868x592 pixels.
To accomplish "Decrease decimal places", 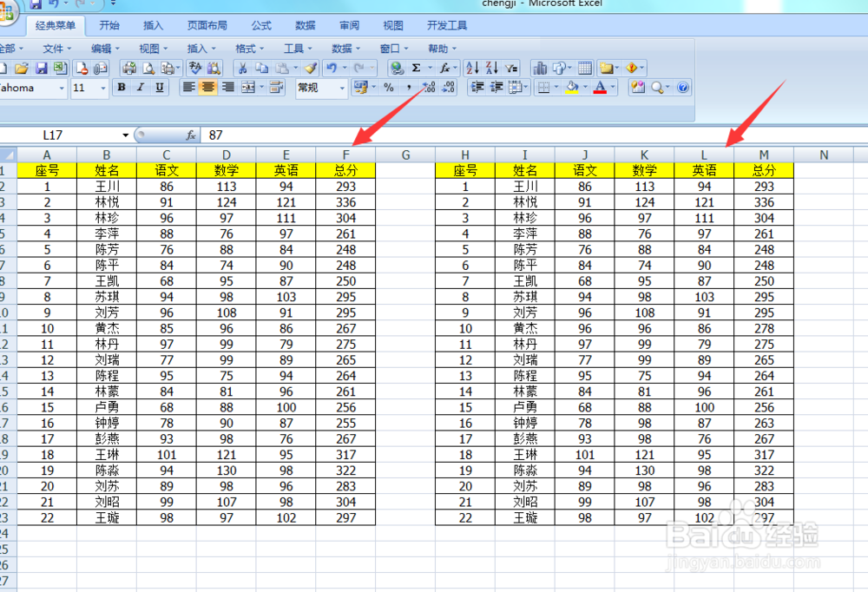I will tap(449, 88).
